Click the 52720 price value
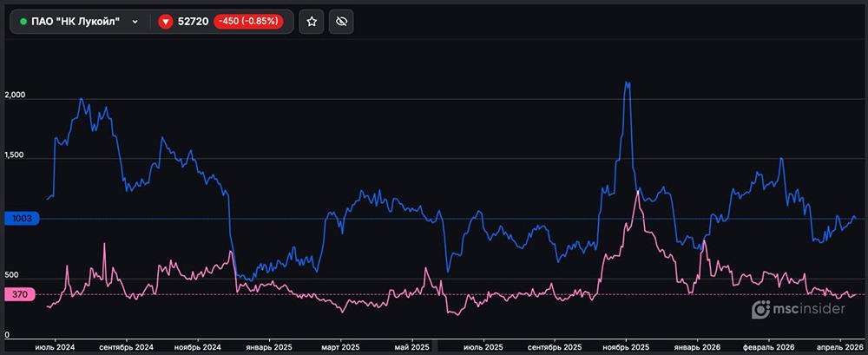This screenshot has height=355, width=868. (x=193, y=22)
